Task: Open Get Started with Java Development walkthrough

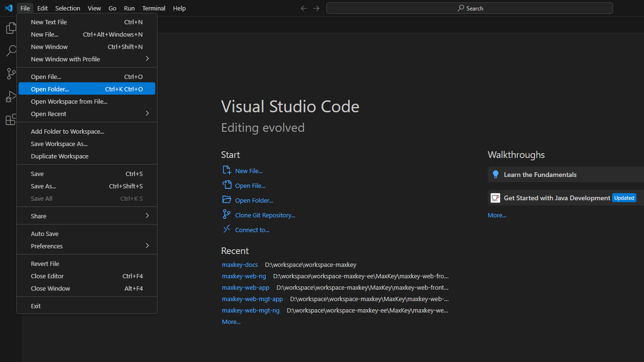Action: point(566,198)
